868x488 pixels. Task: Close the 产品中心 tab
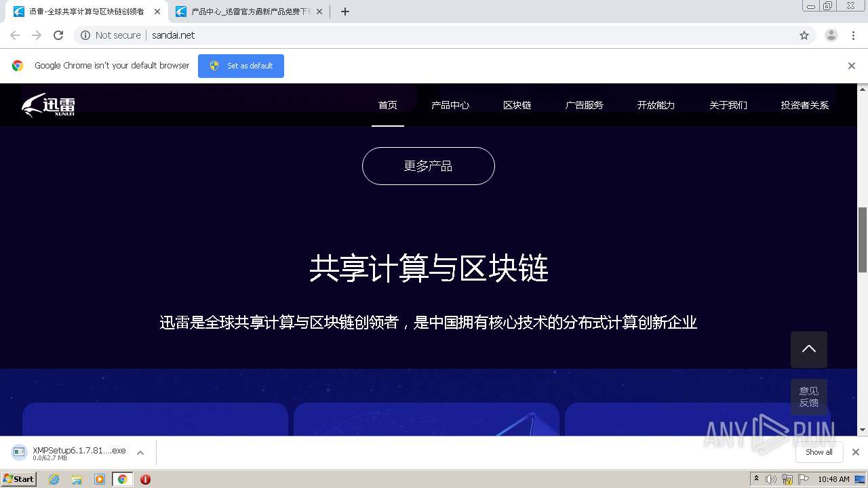(x=319, y=12)
